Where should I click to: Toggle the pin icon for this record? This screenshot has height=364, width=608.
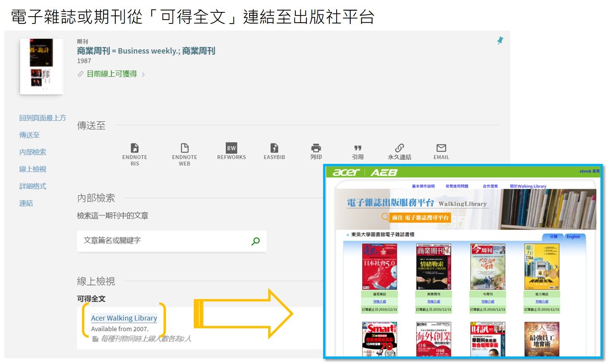[x=500, y=40]
